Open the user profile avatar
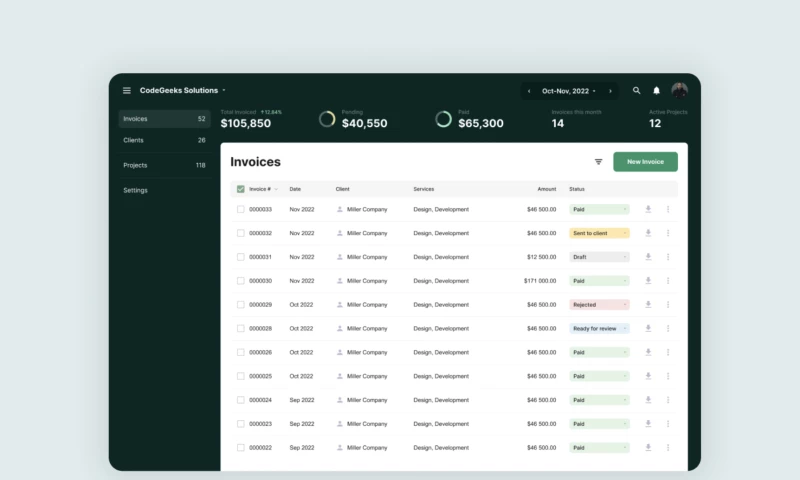Screen dimensions: 800x480 click(x=679, y=90)
